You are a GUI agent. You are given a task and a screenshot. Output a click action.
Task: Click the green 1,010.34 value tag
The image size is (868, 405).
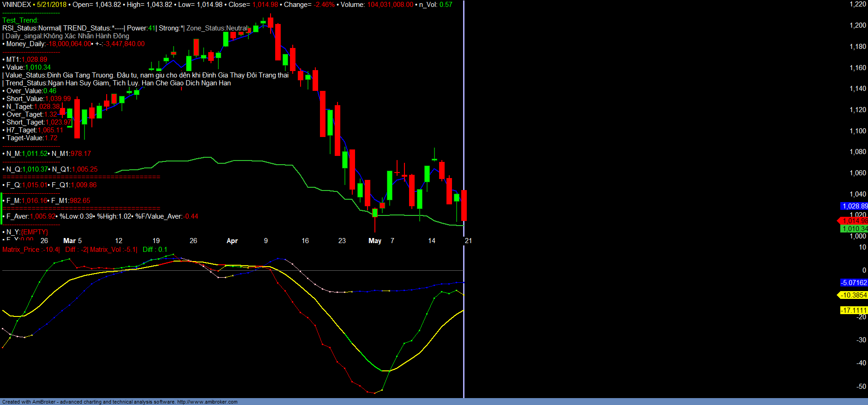point(854,229)
